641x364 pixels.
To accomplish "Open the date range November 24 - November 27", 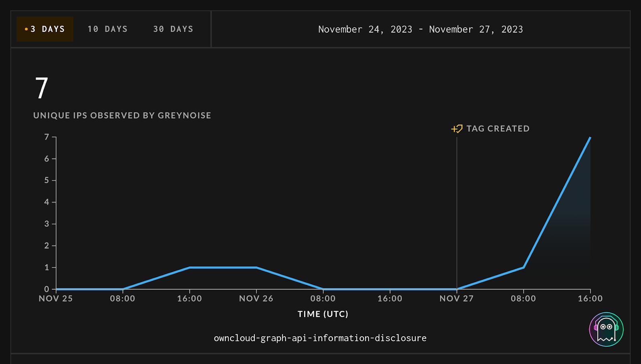I will click(420, 29).
